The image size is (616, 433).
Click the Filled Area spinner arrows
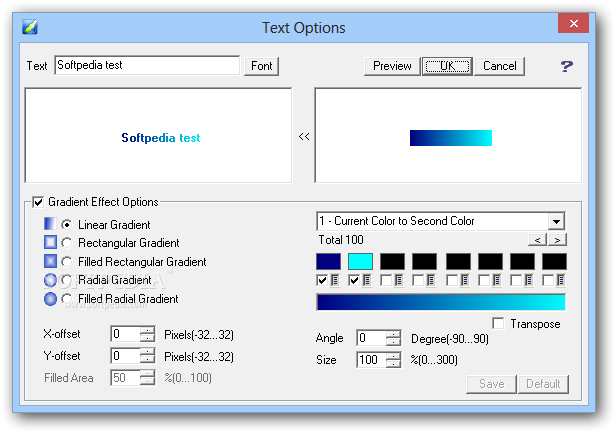coord(147,378)
